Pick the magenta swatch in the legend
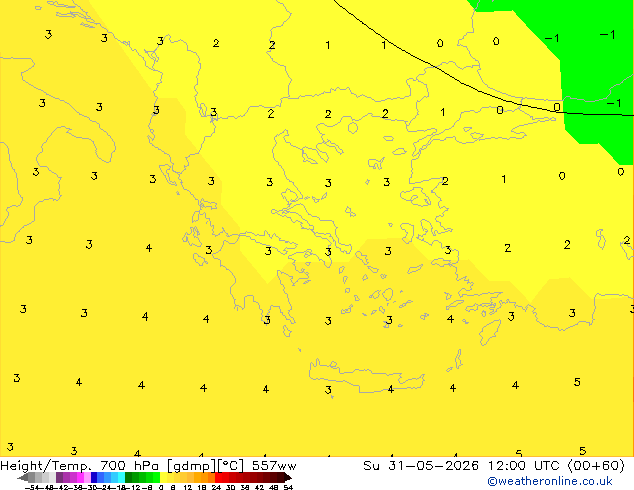 [80, 478]
